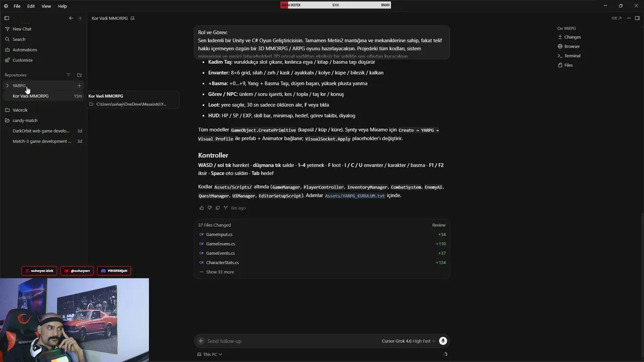
Task: Click the branch/fork icon under the response
Action: (226, 208)
